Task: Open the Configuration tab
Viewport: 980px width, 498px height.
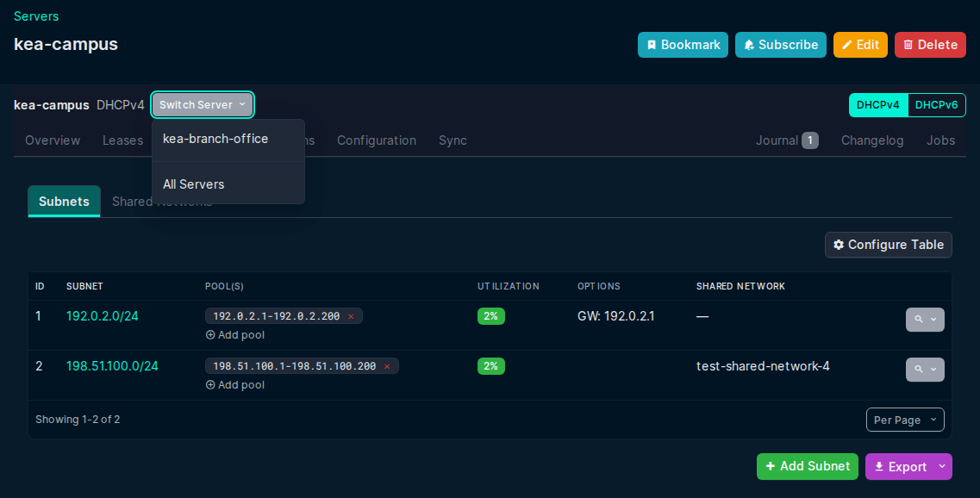Action: coord(377,140)
